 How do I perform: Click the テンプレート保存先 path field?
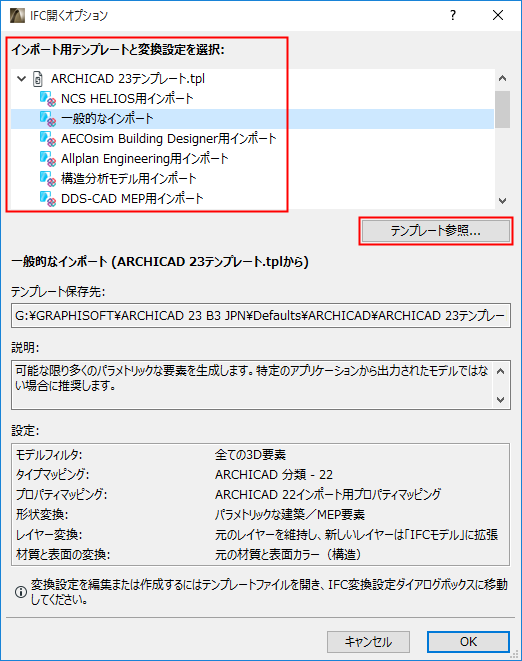pos(261,315)
